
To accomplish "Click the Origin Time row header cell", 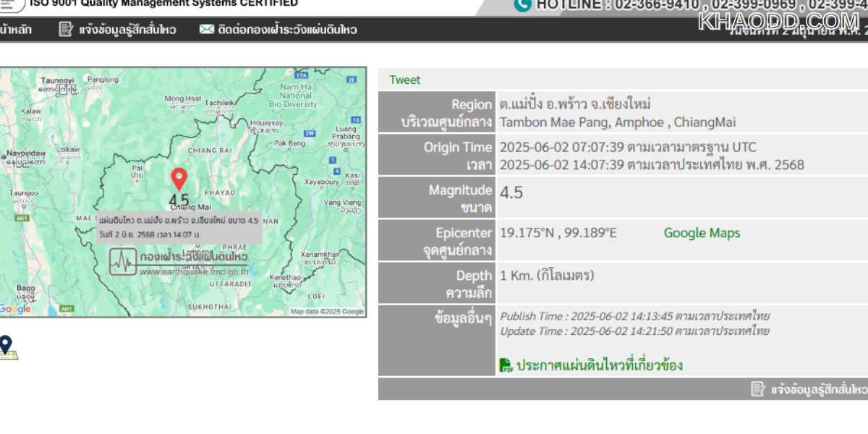I will pyautogui.click(x=436, y=156).
